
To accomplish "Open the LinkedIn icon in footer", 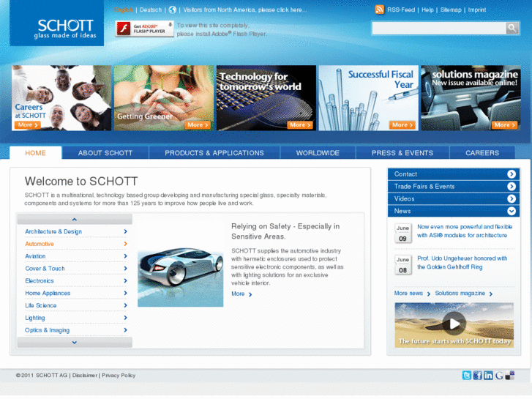I will coord(488,376).
